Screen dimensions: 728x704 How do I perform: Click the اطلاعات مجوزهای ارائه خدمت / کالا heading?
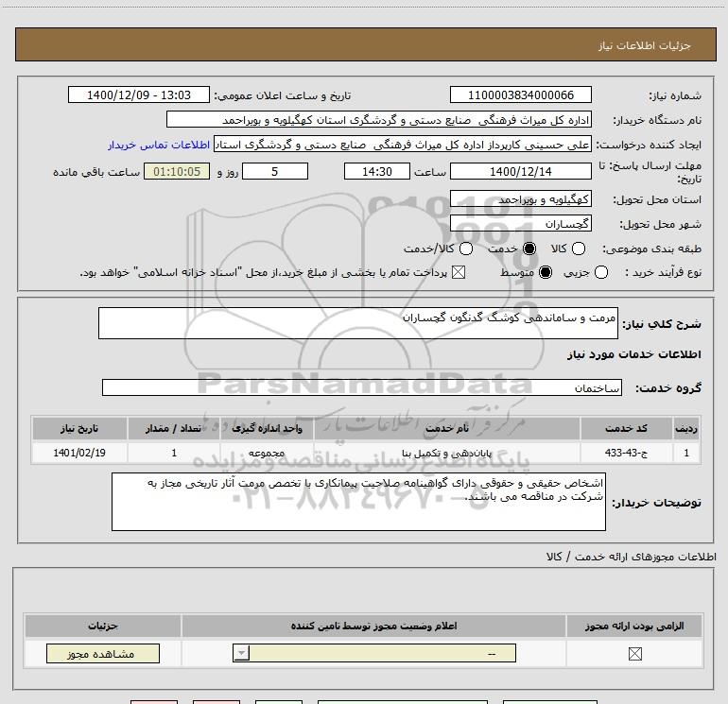point(632,556)
